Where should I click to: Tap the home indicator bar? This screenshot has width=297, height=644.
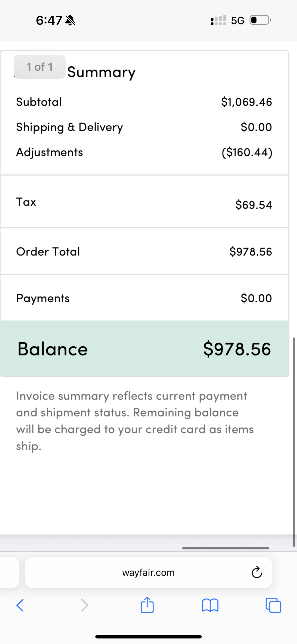pyautogui.click(x=148, y=637)
